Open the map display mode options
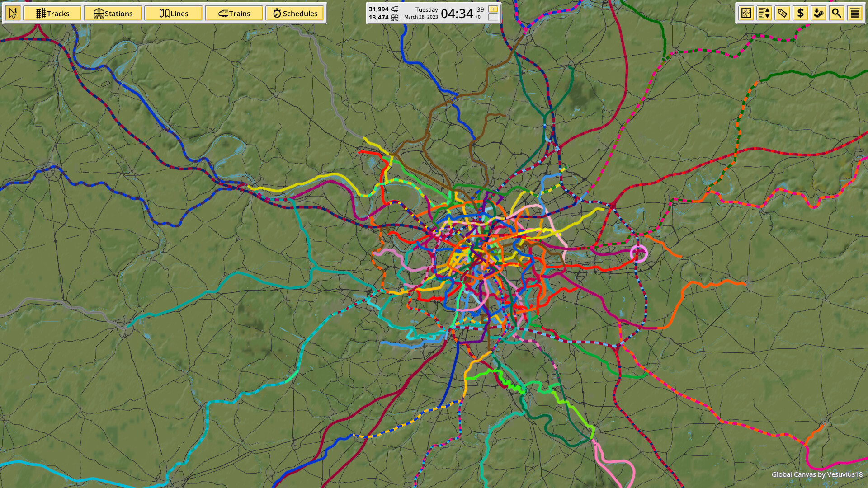Viewport: 868px width, 488px height. (x=745, y=13)
